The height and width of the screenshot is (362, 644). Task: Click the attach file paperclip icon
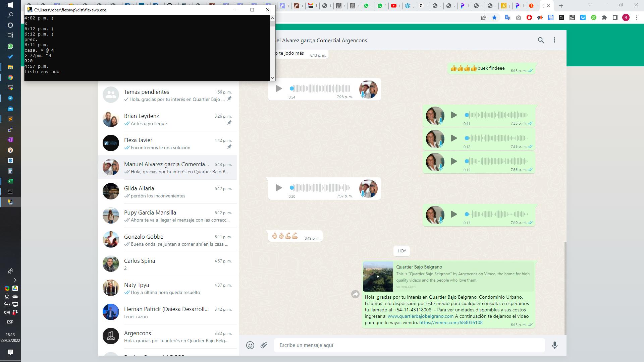[x=264, y=345]
